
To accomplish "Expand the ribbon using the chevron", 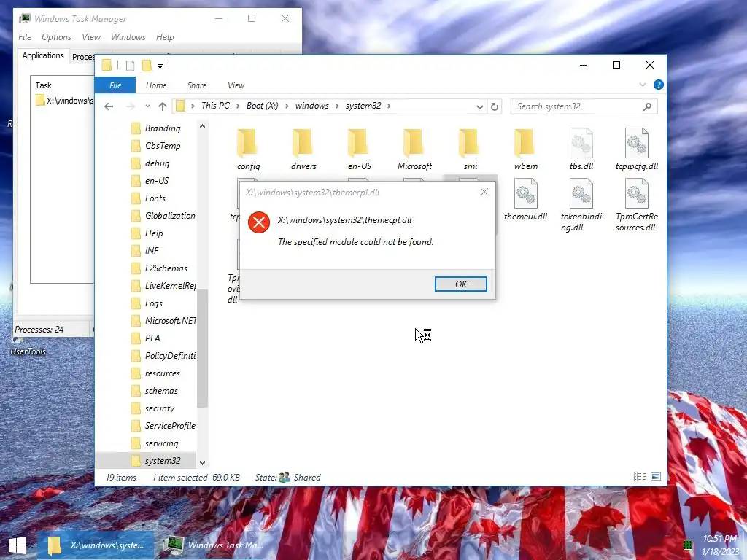I will click(642, 85).
